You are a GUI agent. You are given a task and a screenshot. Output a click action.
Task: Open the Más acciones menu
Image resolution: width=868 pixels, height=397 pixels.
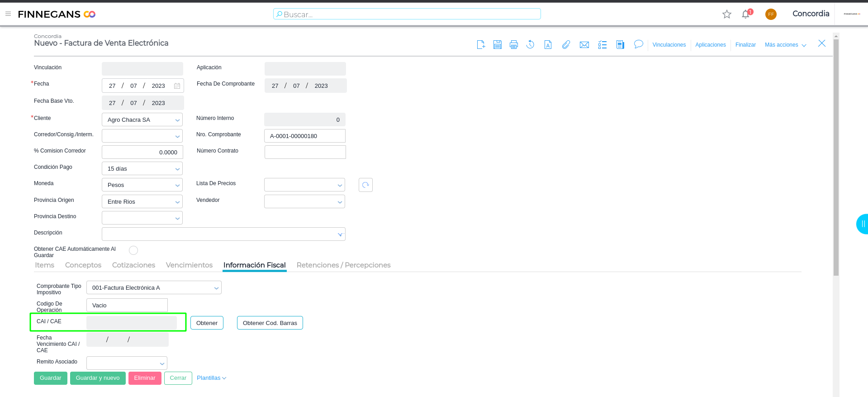pos(785,45)
